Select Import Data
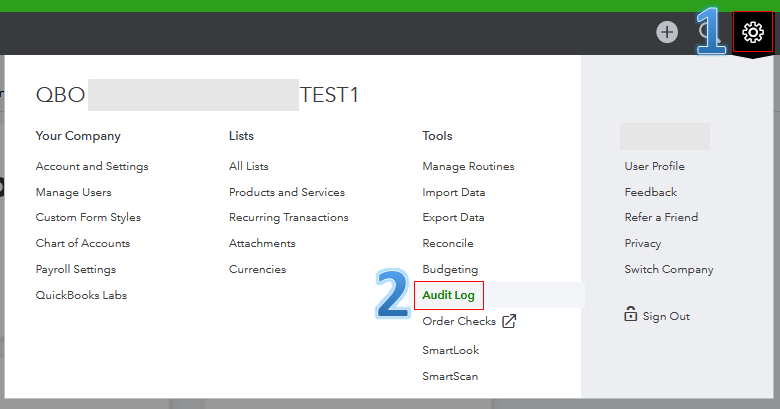This screenshot has width=780, height=409. coord(454,193)
